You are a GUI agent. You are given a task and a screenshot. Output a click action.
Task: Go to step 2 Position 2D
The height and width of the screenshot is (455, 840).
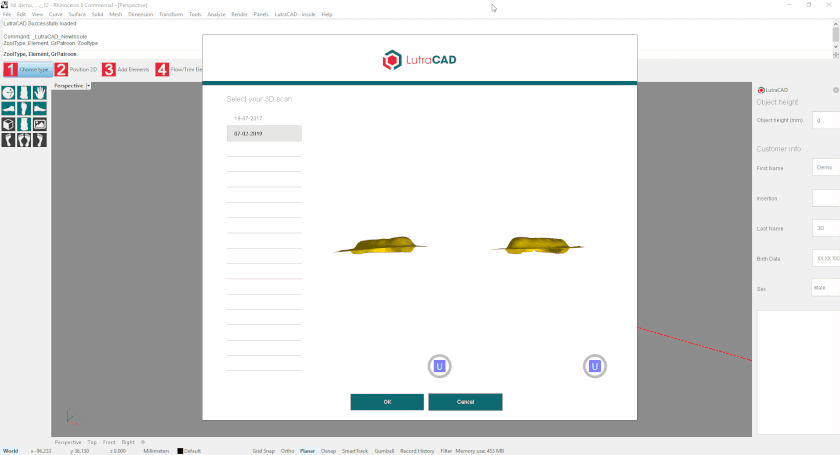[76, 70]
